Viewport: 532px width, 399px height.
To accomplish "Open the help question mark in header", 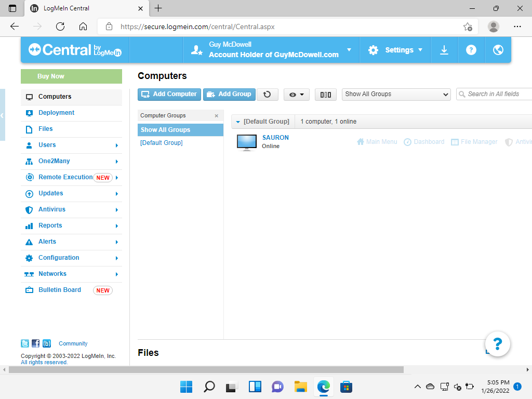I will coord(471,50).
